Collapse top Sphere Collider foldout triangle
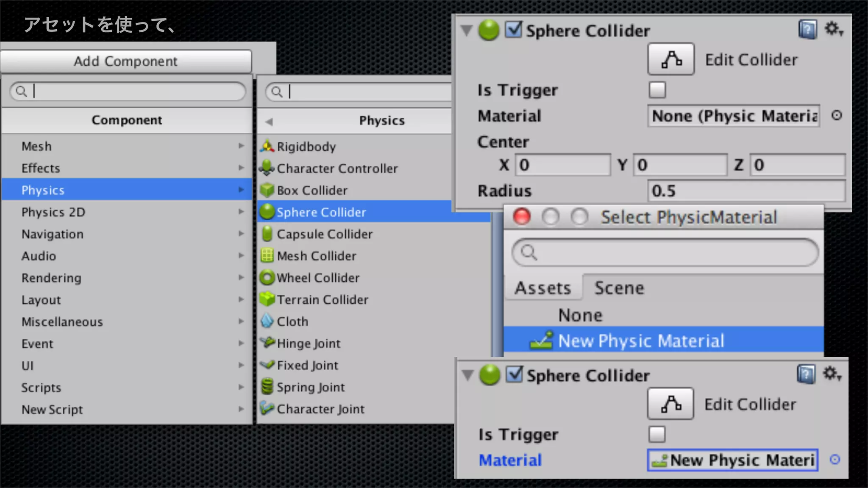This screenshot has width=868, height=488. pos(467,30)
